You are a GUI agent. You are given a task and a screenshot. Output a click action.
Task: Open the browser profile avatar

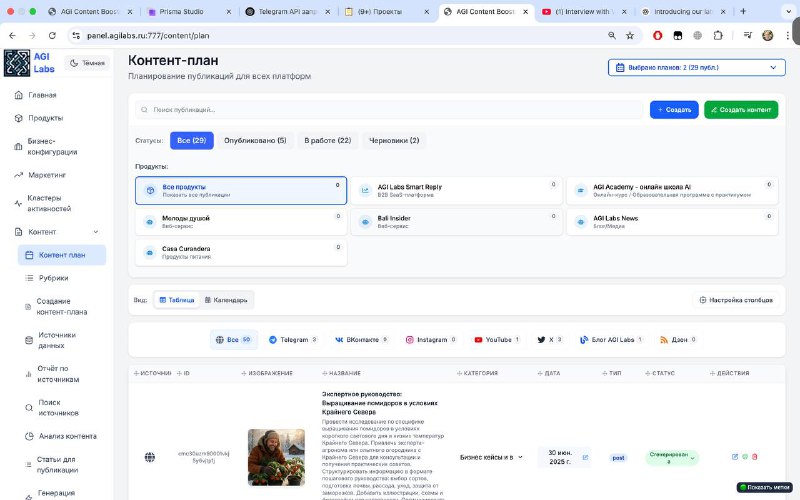point(767,35)
